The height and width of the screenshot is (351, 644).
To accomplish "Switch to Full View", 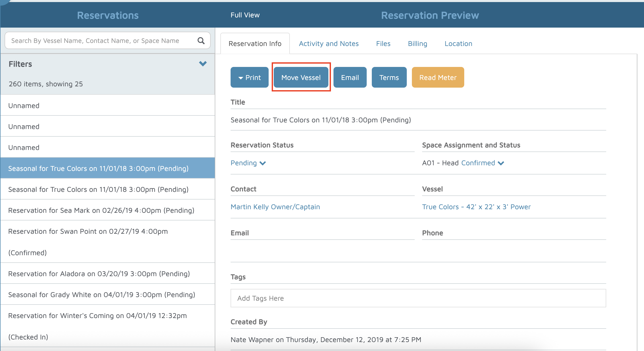I will (x=245, y=15).
